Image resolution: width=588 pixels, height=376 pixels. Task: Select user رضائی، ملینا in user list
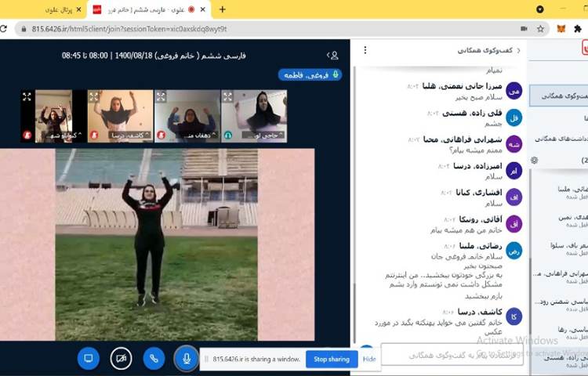coord(560,193)
